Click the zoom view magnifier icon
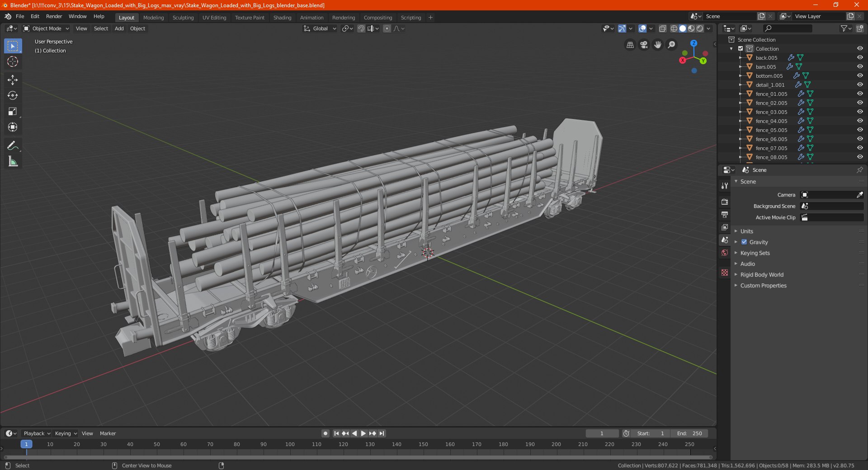Screen dimensions: 868x470 pos(672,45)
